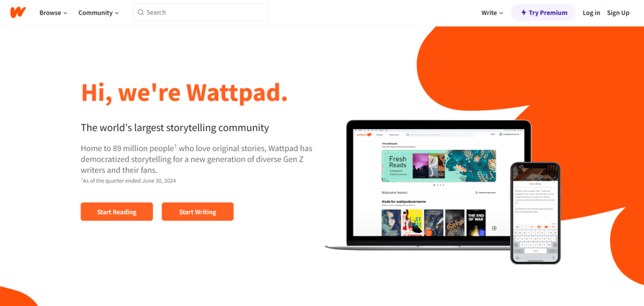The height and width of the screenshot is (306, 644).
Task: Open the Community dropdown menu
Action: click(x=99, y=13)
